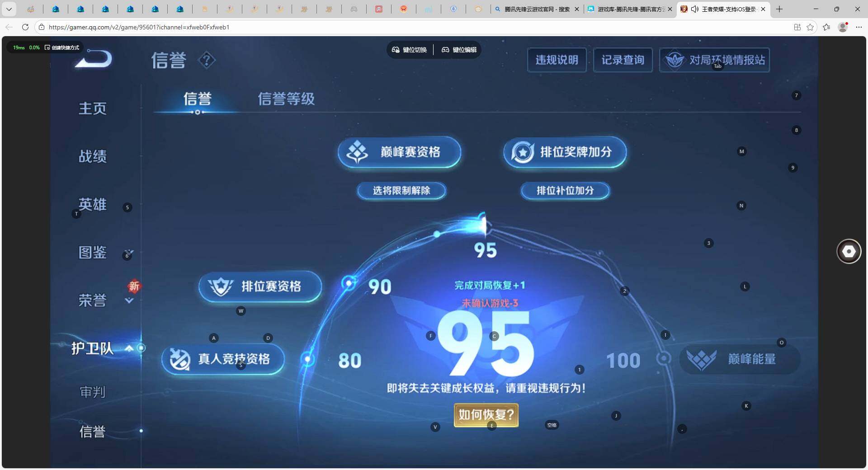This screenshot has height=470, width=868.
Task: Click the page refresh icon
Action: coord(25,27)
